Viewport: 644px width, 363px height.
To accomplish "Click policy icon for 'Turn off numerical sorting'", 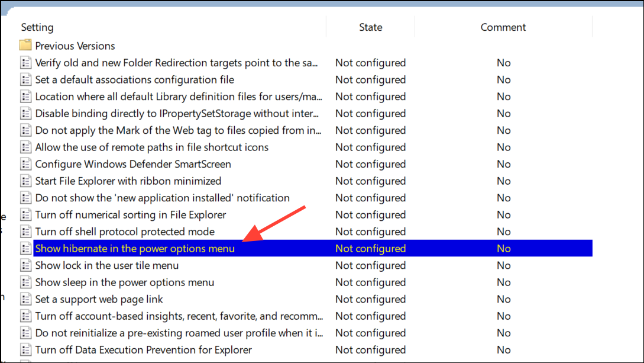I will 25,214.
